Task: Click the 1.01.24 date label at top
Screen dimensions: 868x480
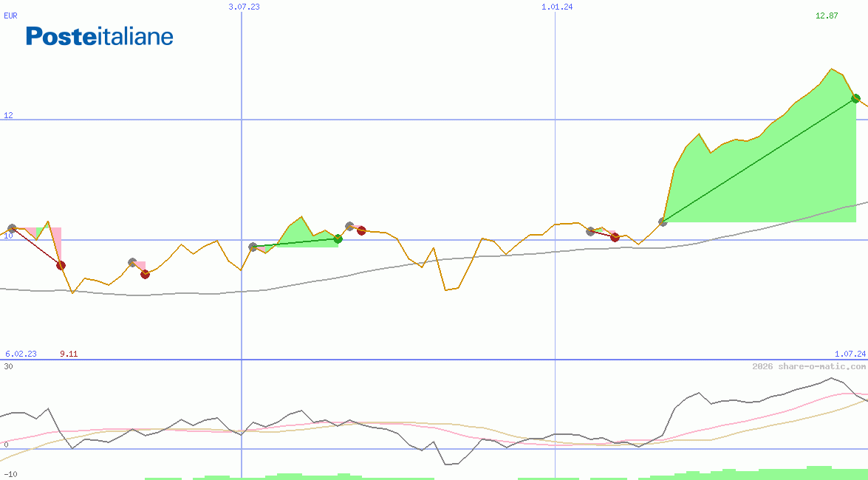Action: (557, 7)
